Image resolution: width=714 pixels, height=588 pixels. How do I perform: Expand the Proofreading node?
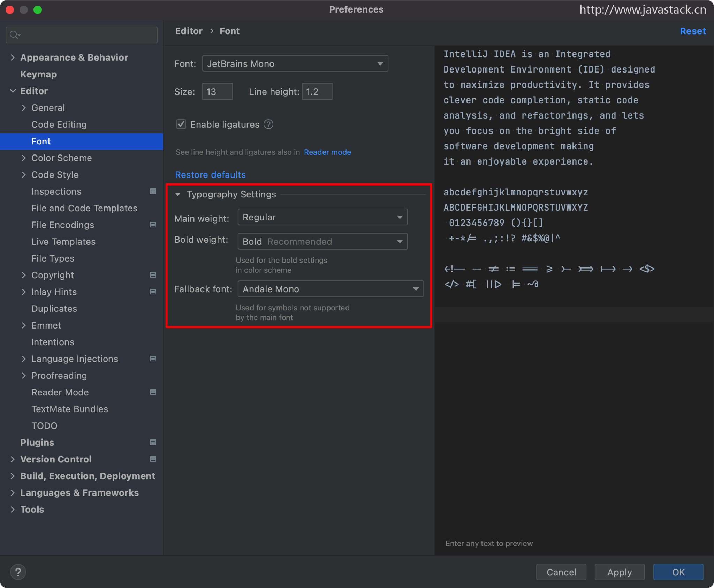[x=24, y=376]
